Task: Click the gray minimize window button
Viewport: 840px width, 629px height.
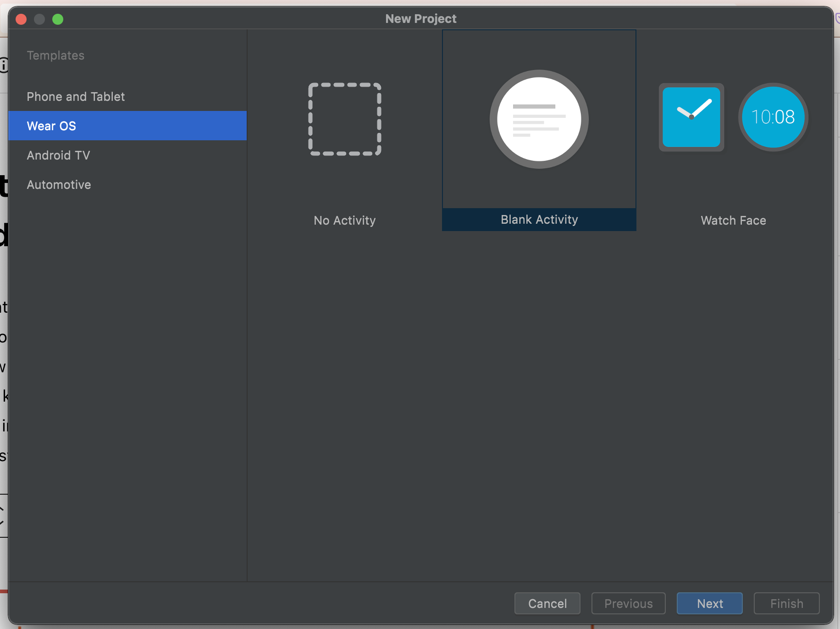Action: (39, 19)
